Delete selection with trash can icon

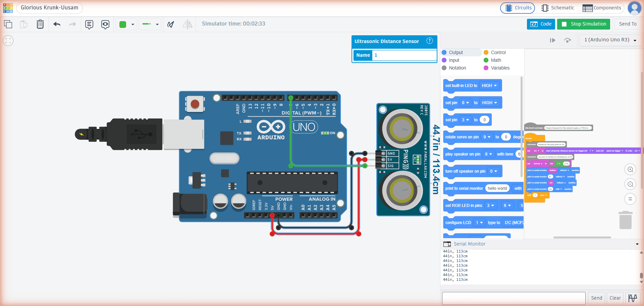coord(40,24)
